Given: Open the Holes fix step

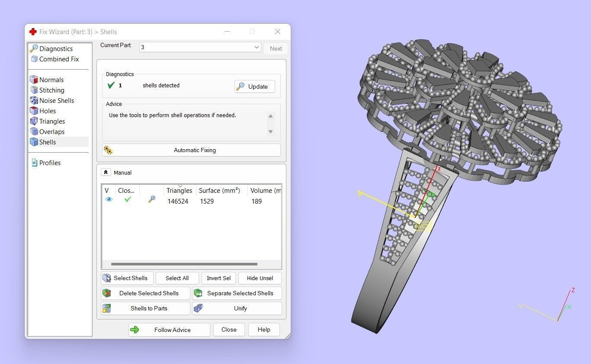Looking at the screenshot, I should coord(47,111).
